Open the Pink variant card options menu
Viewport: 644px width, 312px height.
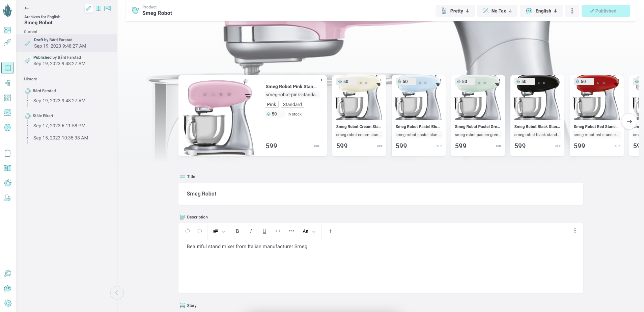pyautogui.click(x=321, y=81)
